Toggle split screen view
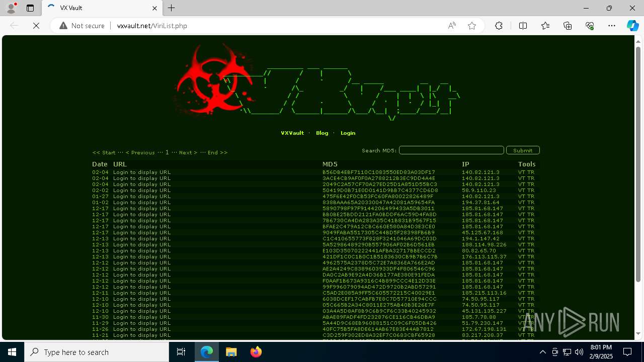The image size is (644, 362). (523, 26)
